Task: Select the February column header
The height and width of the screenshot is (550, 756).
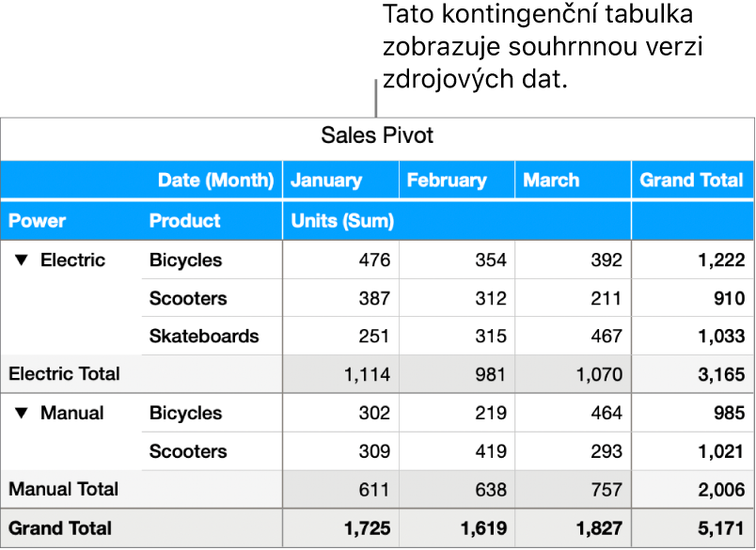Action: point(447,181)
